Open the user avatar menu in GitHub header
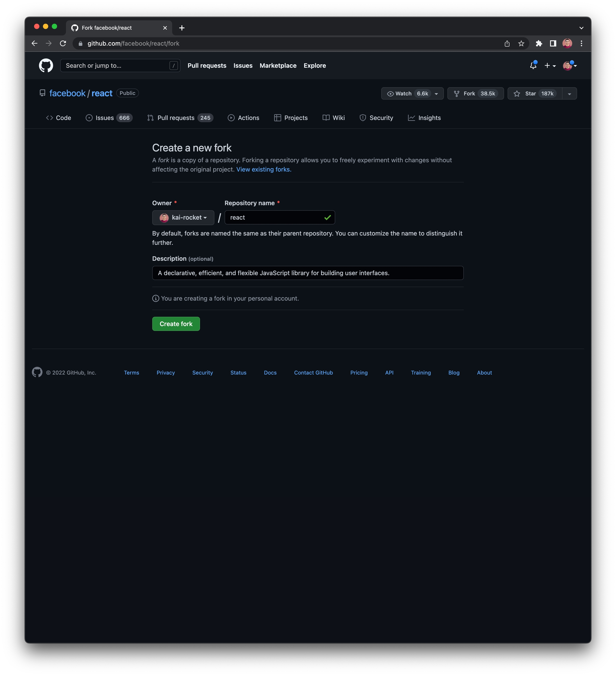 click(570, 66)
